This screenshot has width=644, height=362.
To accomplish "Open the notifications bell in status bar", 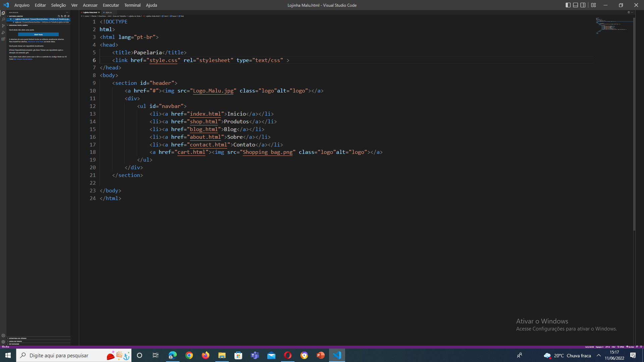I will click(x=641, y=347).
